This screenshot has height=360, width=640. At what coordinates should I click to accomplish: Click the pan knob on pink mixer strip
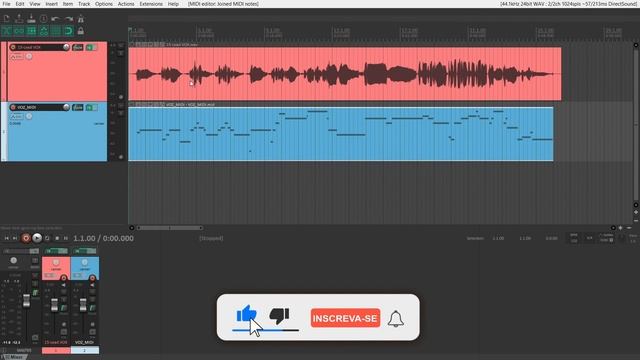pos(56,262)
